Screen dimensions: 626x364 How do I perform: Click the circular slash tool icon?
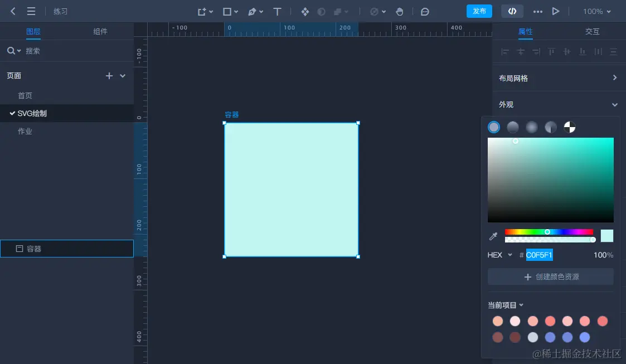coord(374,12)
